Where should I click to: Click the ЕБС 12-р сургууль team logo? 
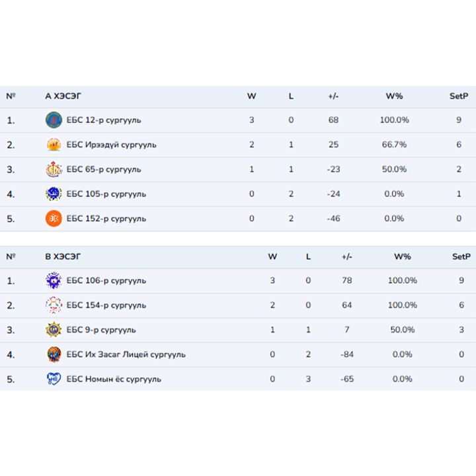pyautogui.click(x=54, y=120)
